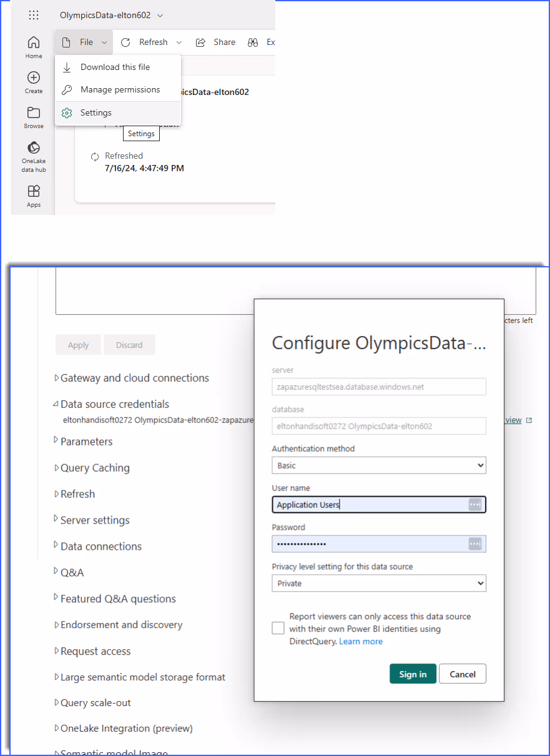Go to Home in the sidebar

tap(34, 42)
